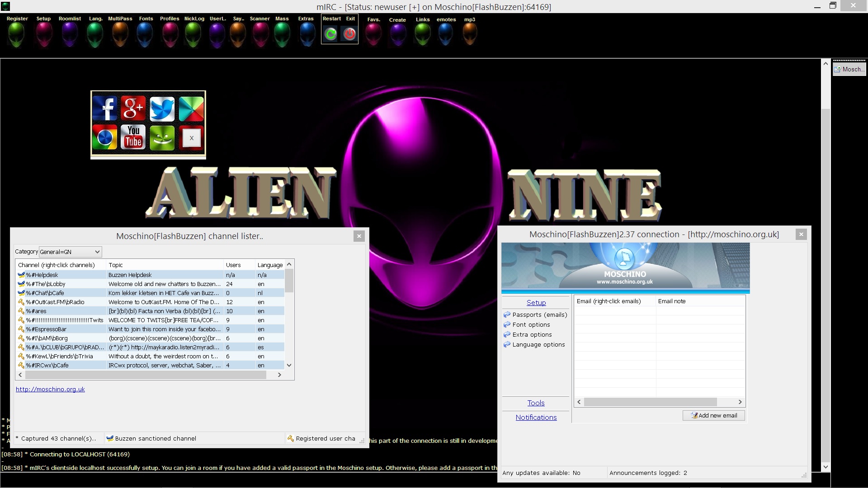Click channel list vertical scrollbar down arrow

point(289,365)
